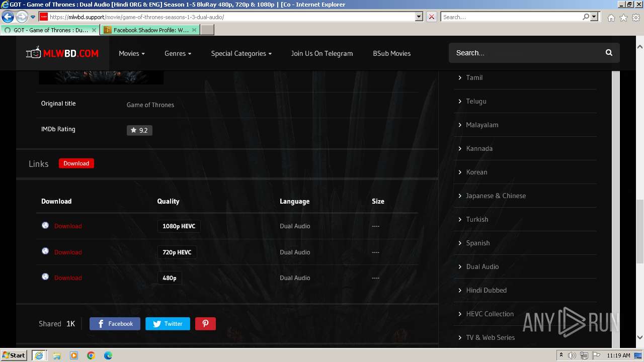This screenshot has width=644, height=362.
Task: Open the Hindi Dubbed category
Action: [x=486, y=290]
